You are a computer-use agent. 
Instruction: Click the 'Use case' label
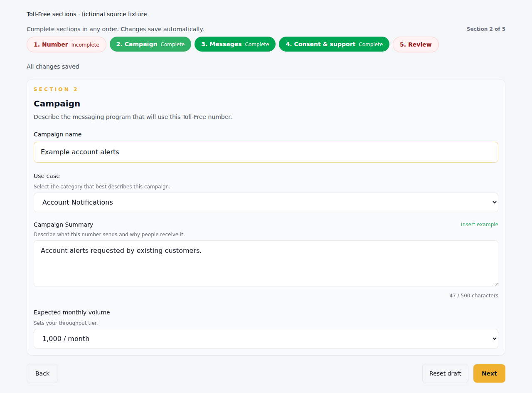coord(47,176)
